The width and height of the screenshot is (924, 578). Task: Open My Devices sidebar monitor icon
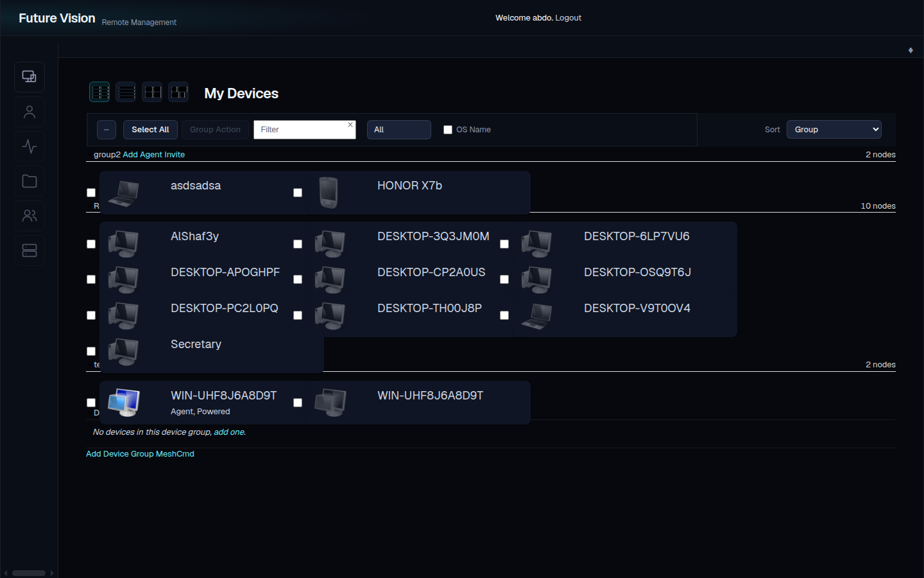point(30,77)
